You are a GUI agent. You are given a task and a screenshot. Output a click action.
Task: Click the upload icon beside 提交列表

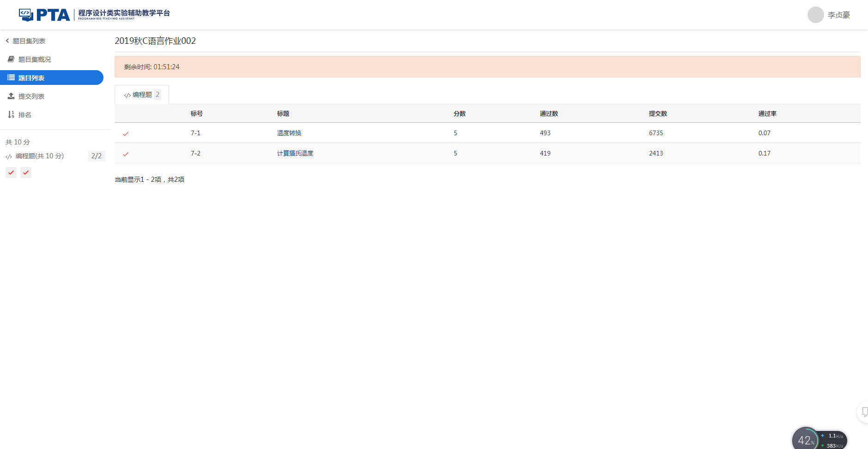point(11,96)
